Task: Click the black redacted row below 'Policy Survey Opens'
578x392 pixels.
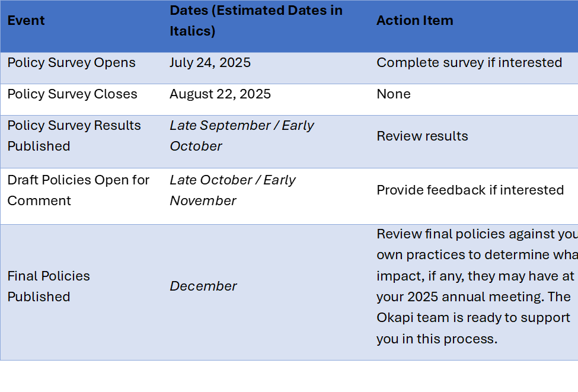Action: pyautogui.click(x=289, y=99)
